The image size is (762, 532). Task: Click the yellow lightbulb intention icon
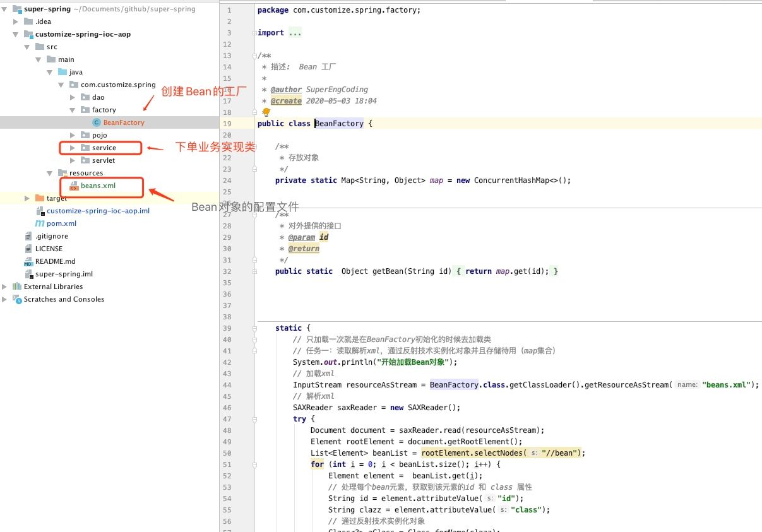coord(266,112)
